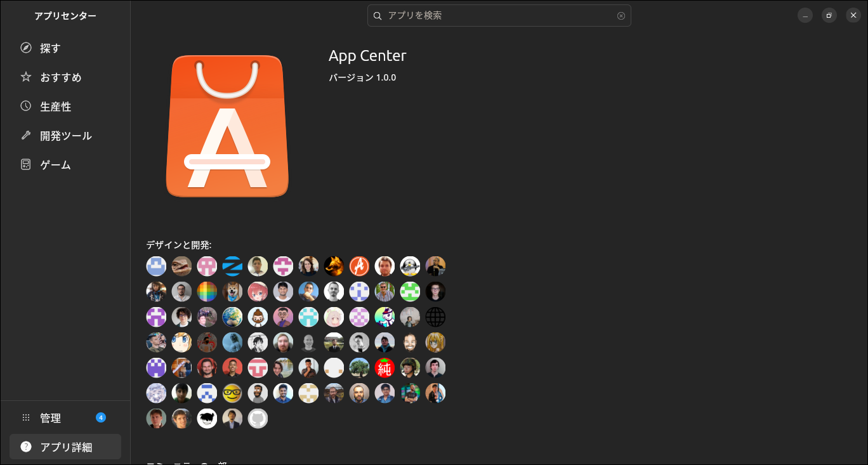Viewport: 868px width, 465px height.
Task: Click the アプリセンター title in the sidebar
Action: [65, 16]
